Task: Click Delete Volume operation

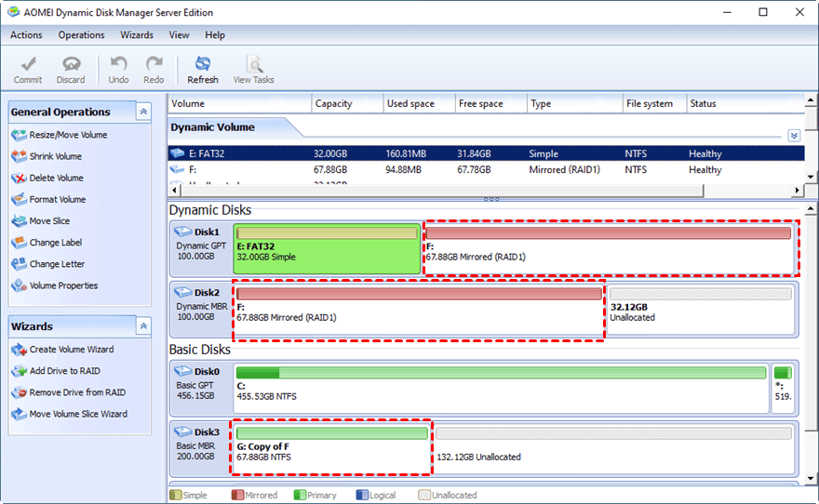Action: point(56,178)
